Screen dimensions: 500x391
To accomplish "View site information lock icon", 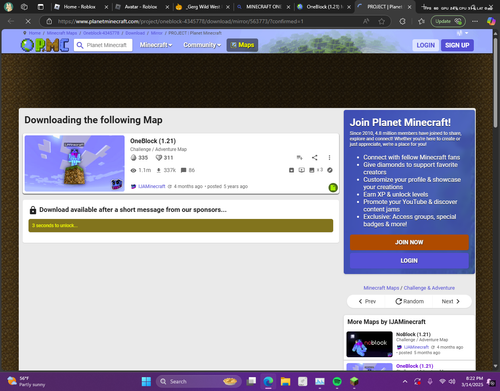I will [x=49, y=21].
